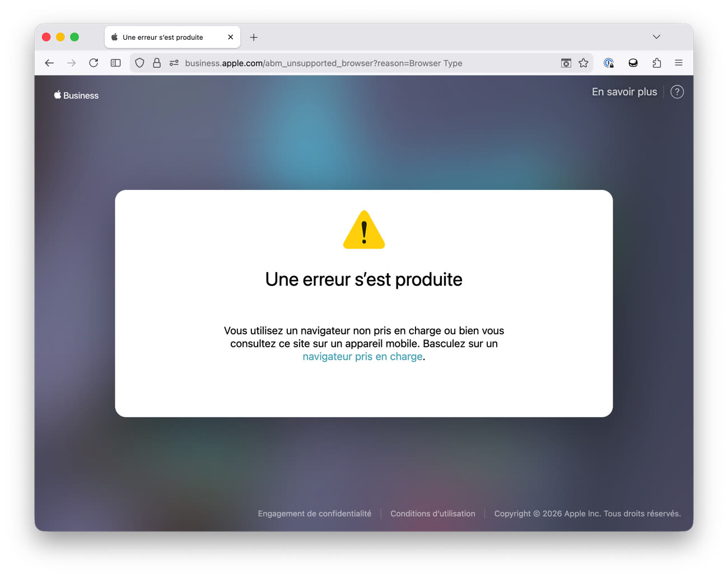
Task: Expand the list all tabs chevron
Action: coord(656,37)
